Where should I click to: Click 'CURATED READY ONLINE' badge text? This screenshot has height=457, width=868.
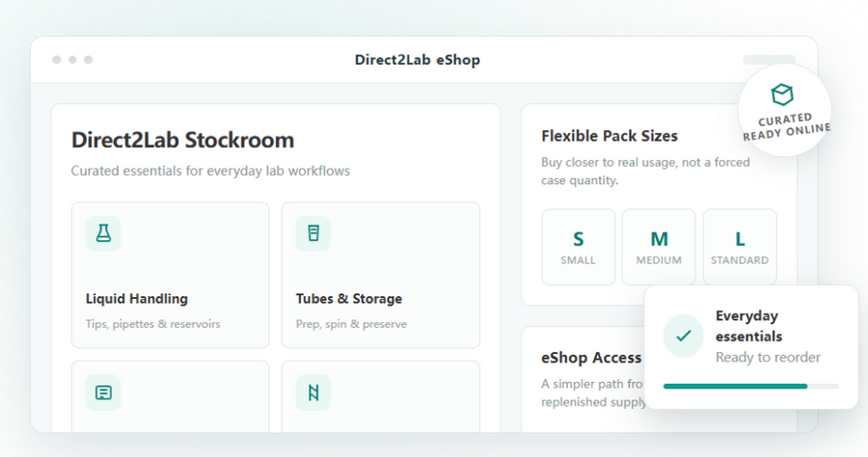coord(786,128)
